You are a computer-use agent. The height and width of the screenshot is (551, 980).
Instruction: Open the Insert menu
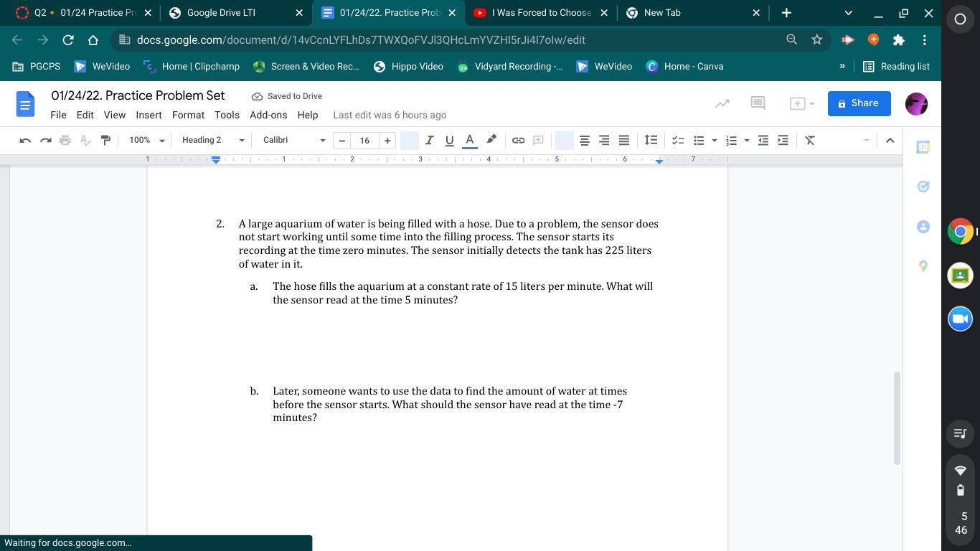149,115
